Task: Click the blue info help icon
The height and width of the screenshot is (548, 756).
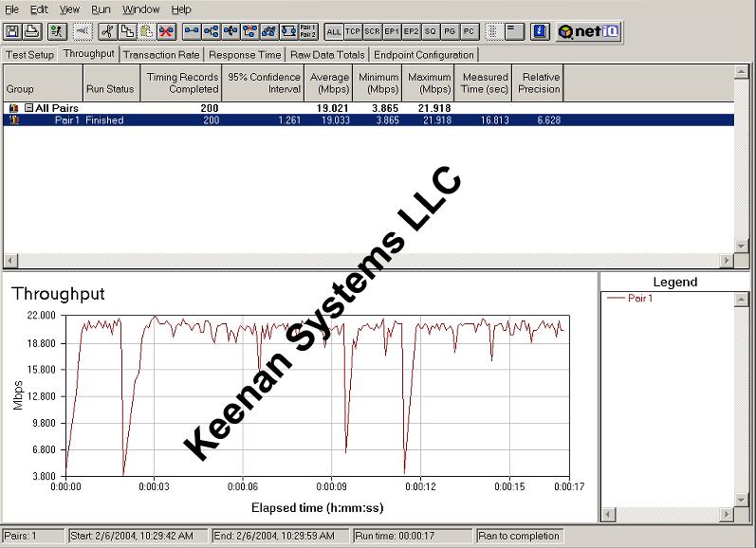Action: pyautogui.click(x=540, y=32)
